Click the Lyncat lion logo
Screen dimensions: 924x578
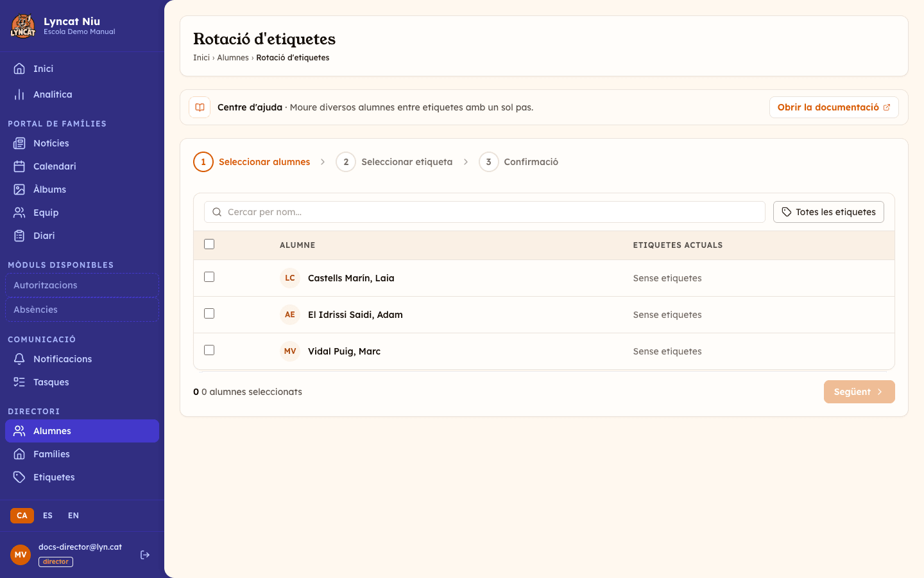click(x=23, y=26)
